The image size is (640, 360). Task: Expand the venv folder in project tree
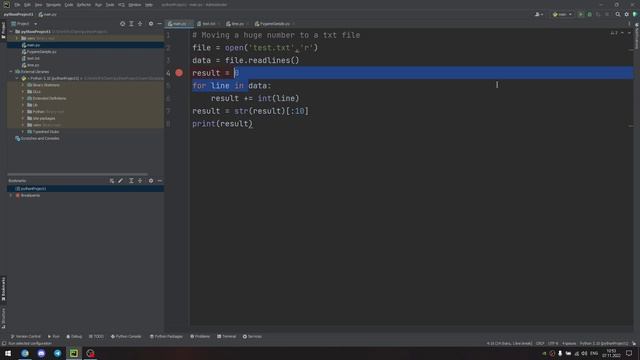17,38
